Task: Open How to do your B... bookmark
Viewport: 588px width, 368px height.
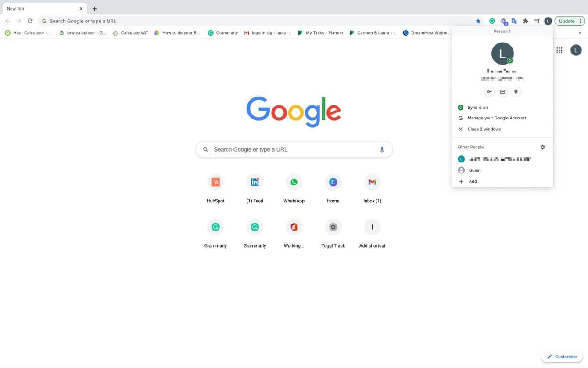Action: [x=177, y=33]
